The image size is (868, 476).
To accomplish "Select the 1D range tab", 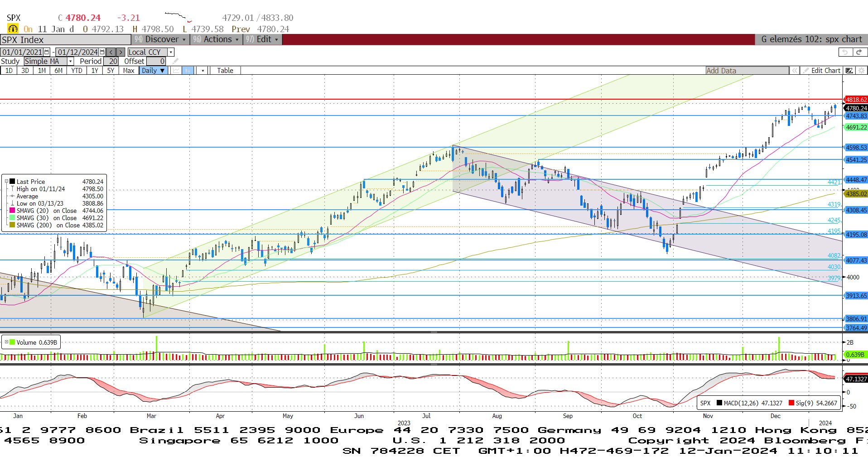I will click(9, 70).
